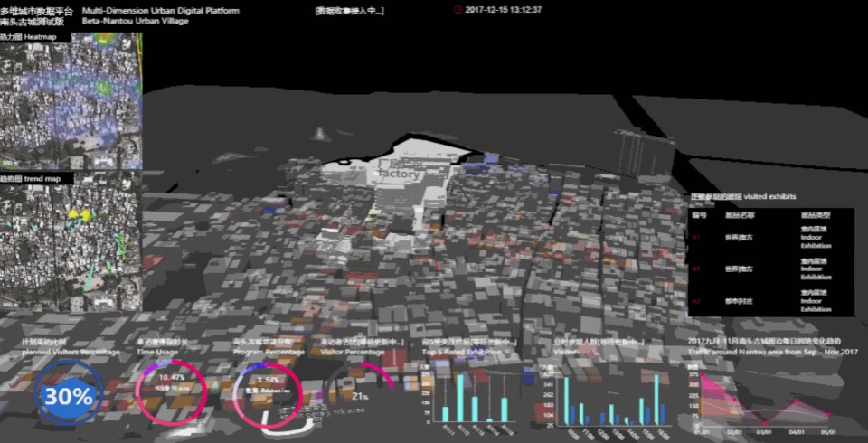Open the trend map panel thumbnail
Screen dimensions: 868x443
(71, 242)
